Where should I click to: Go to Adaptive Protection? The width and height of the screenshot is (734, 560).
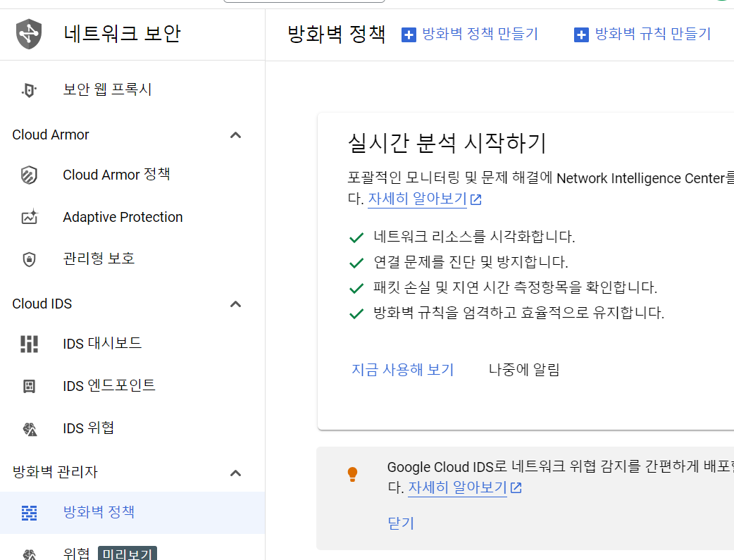tap(132, 217)
